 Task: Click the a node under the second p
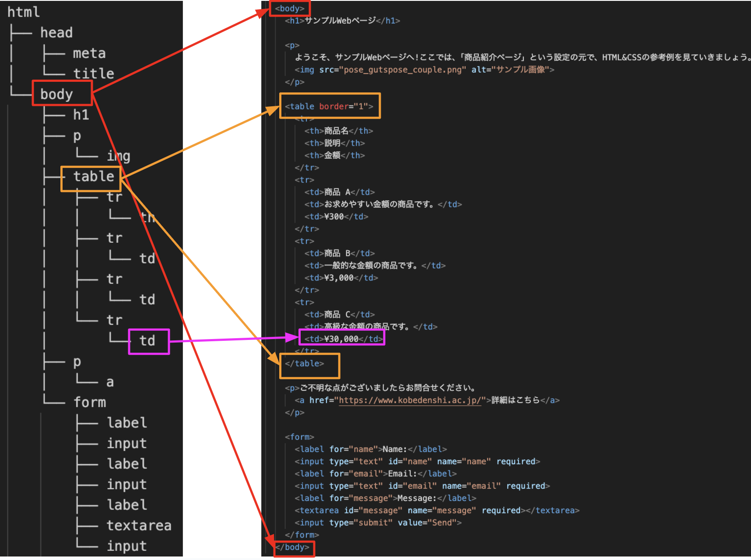(x=111, y=381)
